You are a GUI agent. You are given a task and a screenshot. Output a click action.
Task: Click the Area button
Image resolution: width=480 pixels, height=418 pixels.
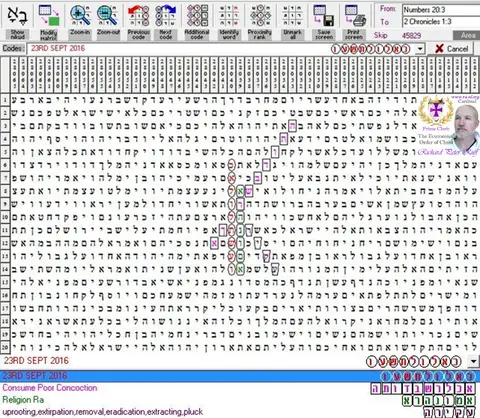tap(467, 35)
